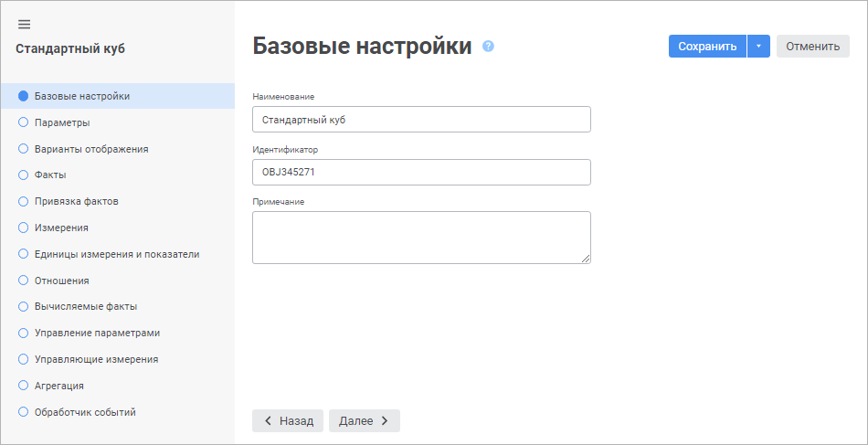Expand the Сохранить dropdown arrow
The image size is (868, 445).
tap(758, 47)
